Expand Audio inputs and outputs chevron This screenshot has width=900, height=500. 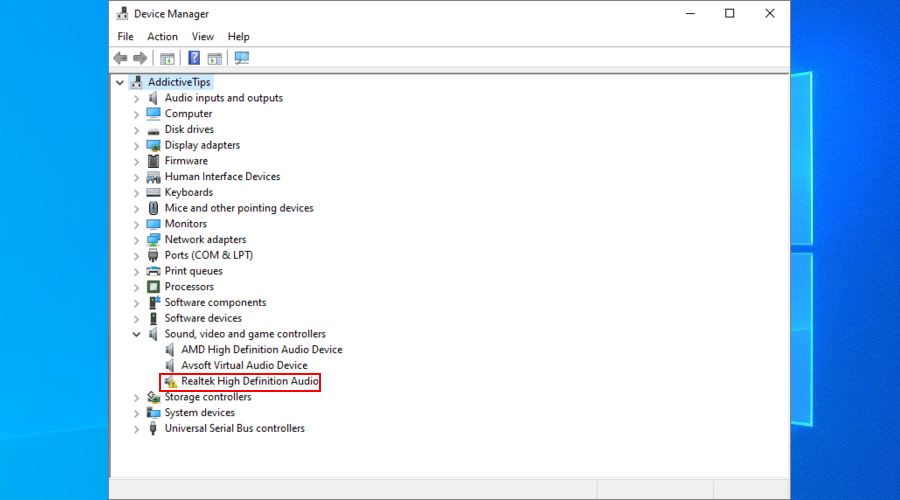[136, 99]
